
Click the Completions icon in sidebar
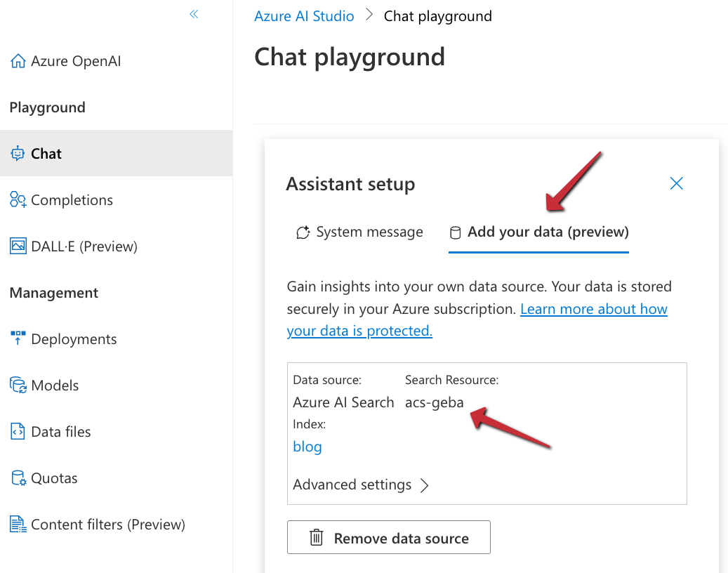coord(18,200)
